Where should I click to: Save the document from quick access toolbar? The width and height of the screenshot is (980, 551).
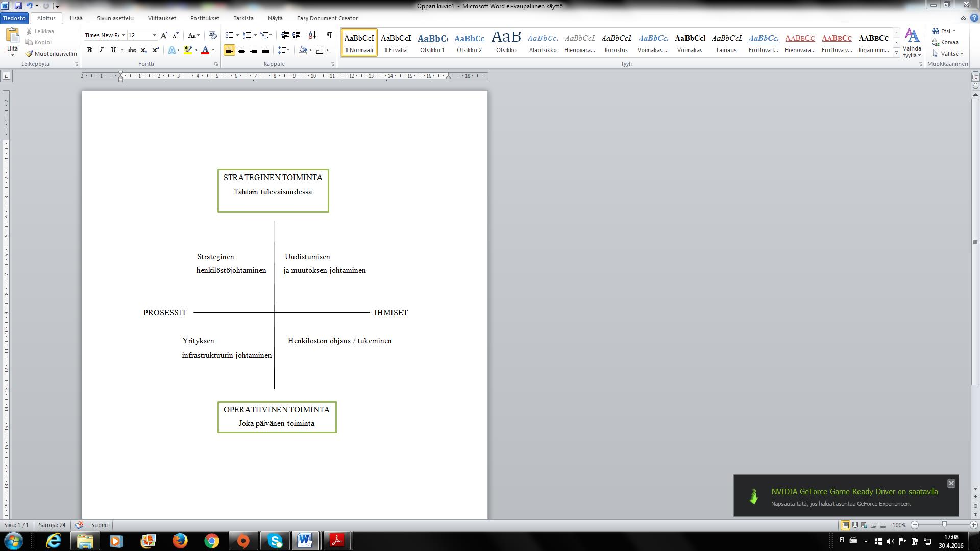[x=18, y=6]
